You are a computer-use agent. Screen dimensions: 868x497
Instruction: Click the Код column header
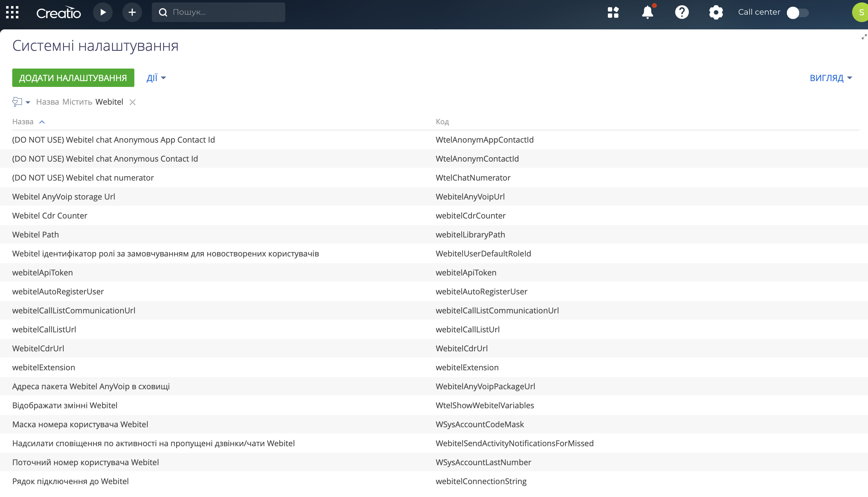(442, 121)
